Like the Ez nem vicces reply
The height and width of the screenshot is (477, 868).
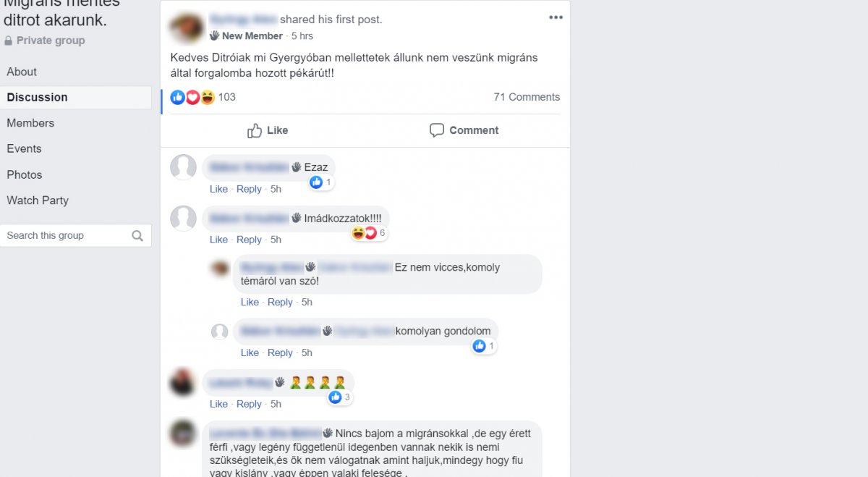click(x=250, y=302)
